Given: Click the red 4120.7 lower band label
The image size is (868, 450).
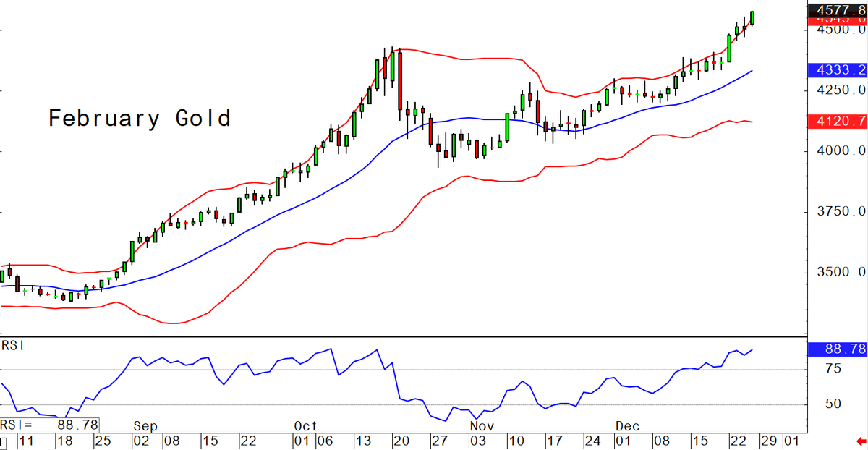Looking at the screenshot, I should pos(838,120).
